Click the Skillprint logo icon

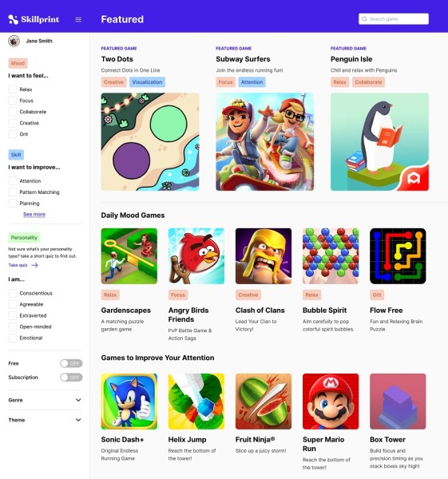tap(13, 19)
